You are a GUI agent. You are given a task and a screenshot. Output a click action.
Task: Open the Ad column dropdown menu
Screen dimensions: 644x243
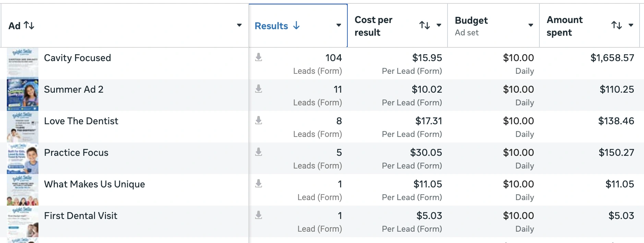(x=239, y=25)
